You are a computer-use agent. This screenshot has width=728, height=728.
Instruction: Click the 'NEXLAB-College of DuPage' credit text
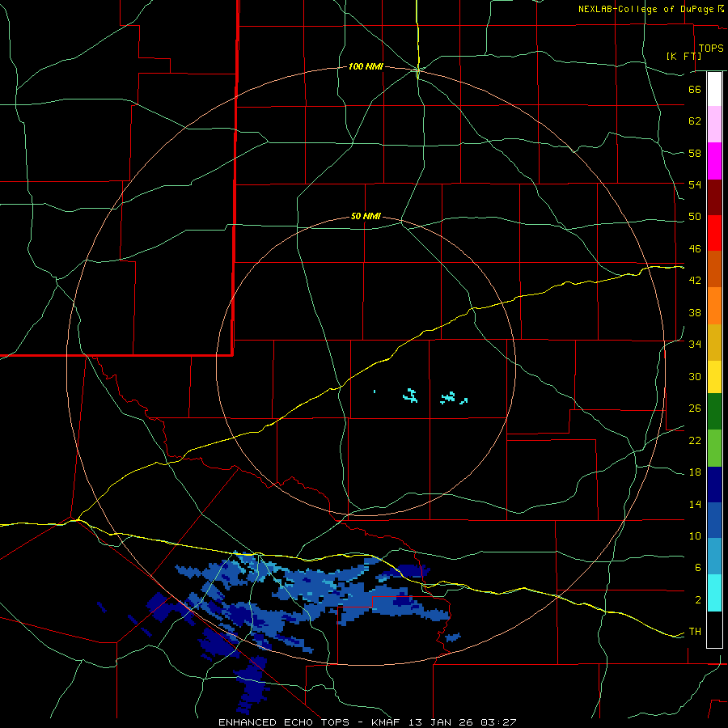(x=646, y=9)
